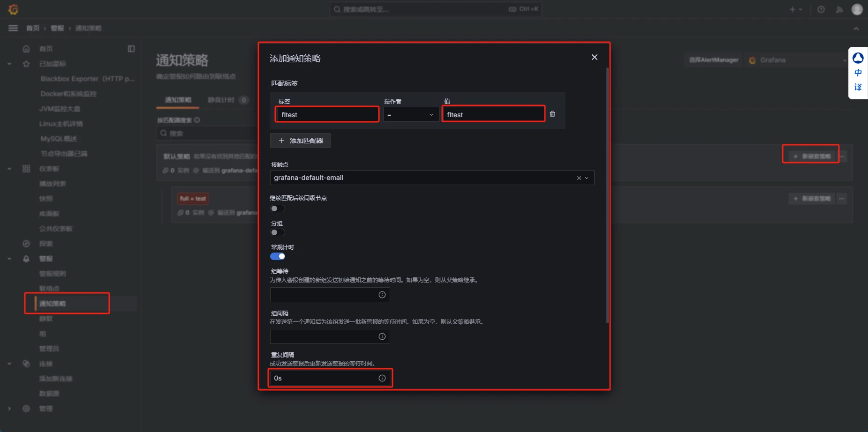Click the 标签 label input containing fltest
Viewport: 868px width, 432px height.
pos(328,114)
